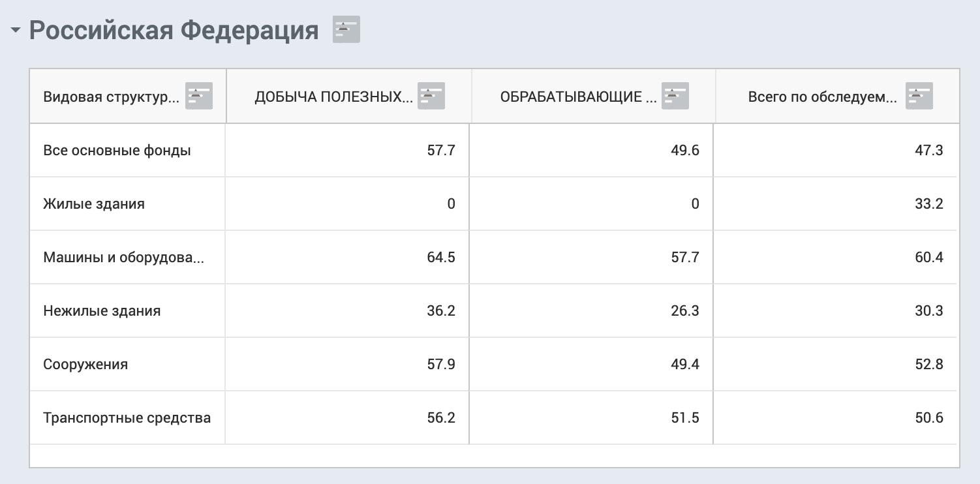Click the cell with value 64.5
The image size is (980, 484).
(x=347, y=257)
